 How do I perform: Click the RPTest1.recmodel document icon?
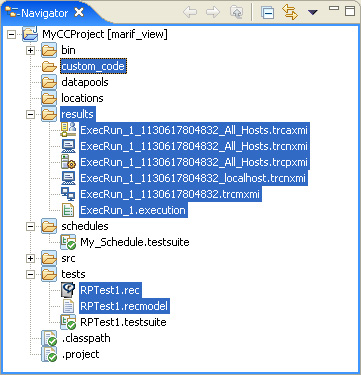(x=68, y=306)
